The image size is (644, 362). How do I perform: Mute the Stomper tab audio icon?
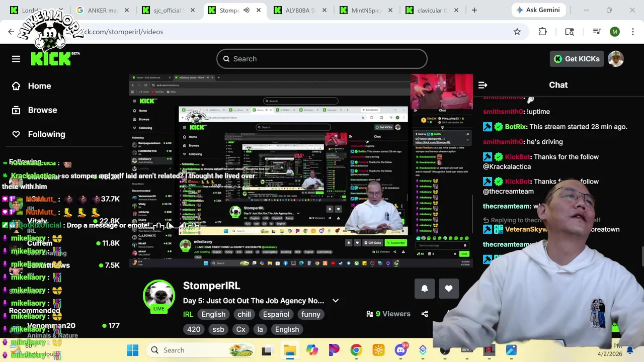click(x=247, y=10)
